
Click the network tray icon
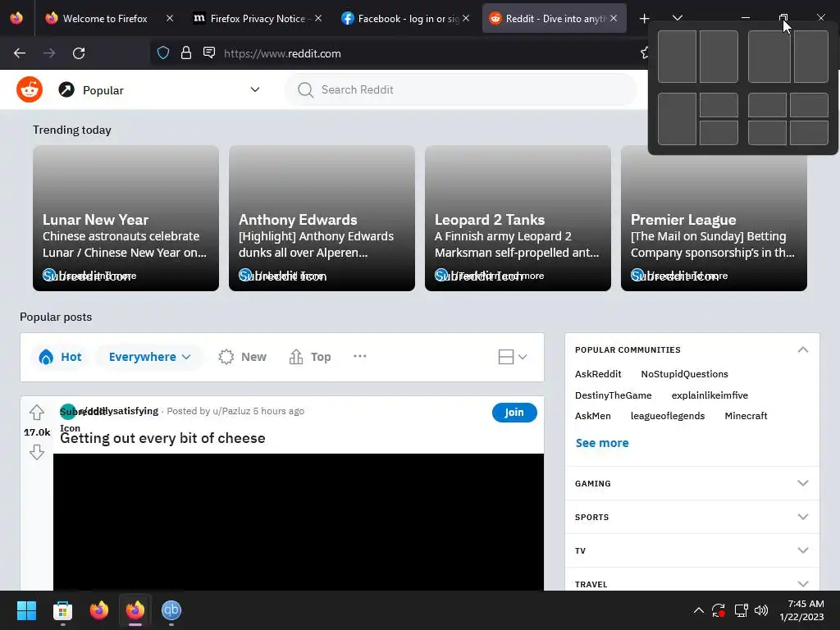741,610
